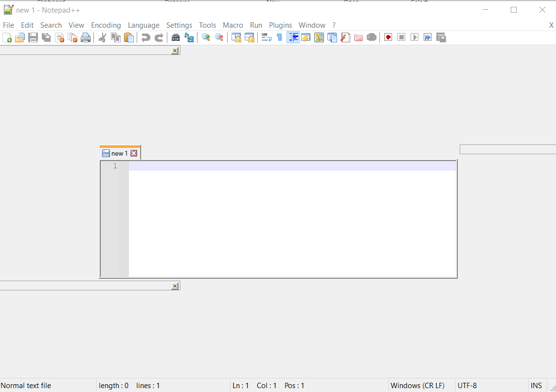
Task: Zoom in on the text
Action: coord(205,37)
